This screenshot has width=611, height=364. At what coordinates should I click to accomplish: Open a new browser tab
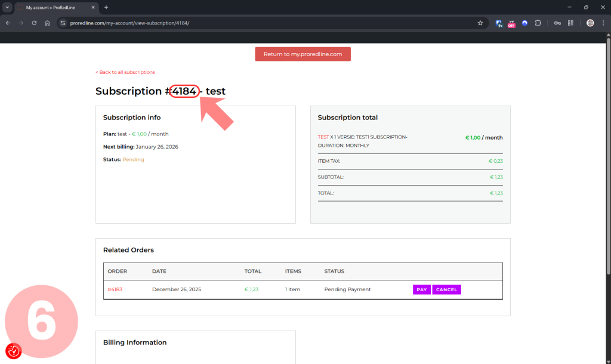[x=106, y=7]
